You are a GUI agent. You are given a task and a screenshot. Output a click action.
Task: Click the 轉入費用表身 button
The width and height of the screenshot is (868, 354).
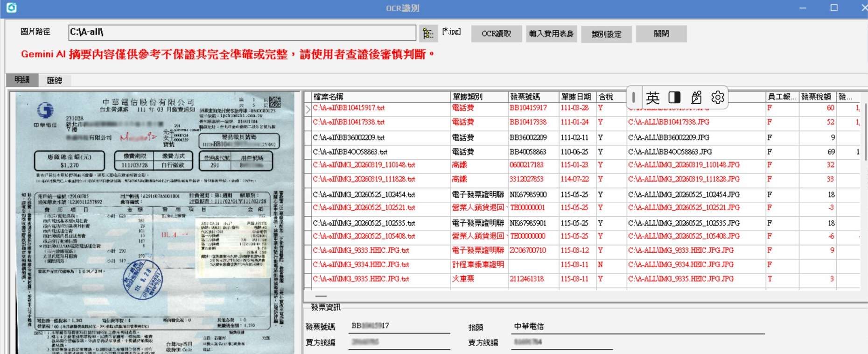point(551,34)
